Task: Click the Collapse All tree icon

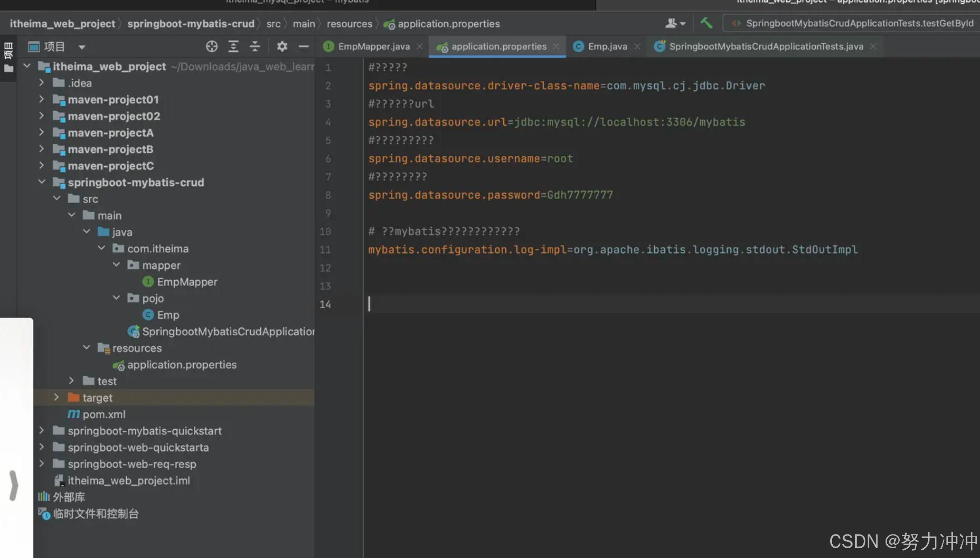Action: pos(255,46)
